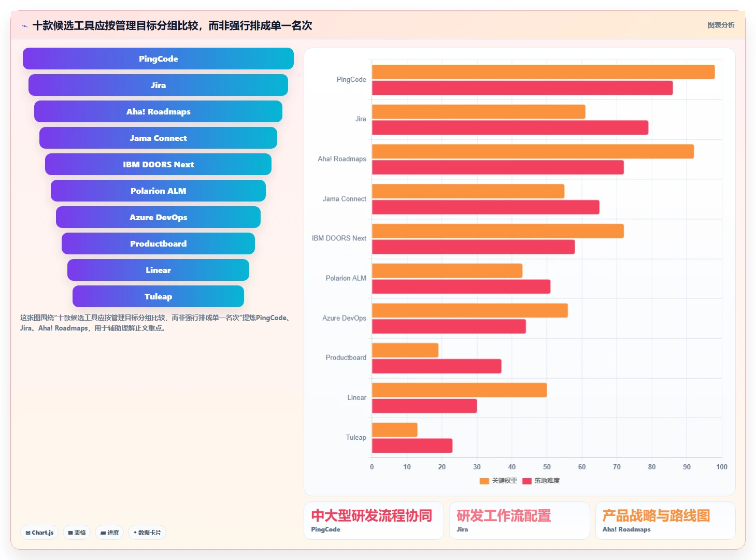Click the PingCode funnel bar
Image resolution: width=756 pixels, height=560 pixels.
(158, 59)
